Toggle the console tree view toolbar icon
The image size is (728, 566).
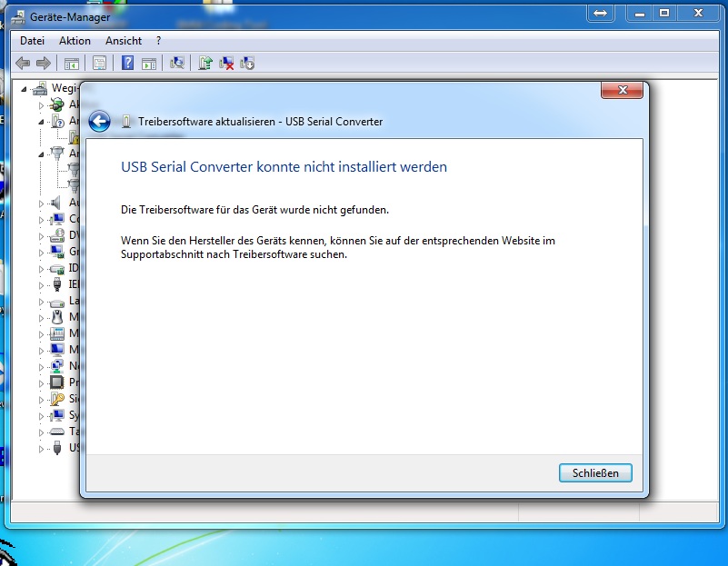point(70,63)
